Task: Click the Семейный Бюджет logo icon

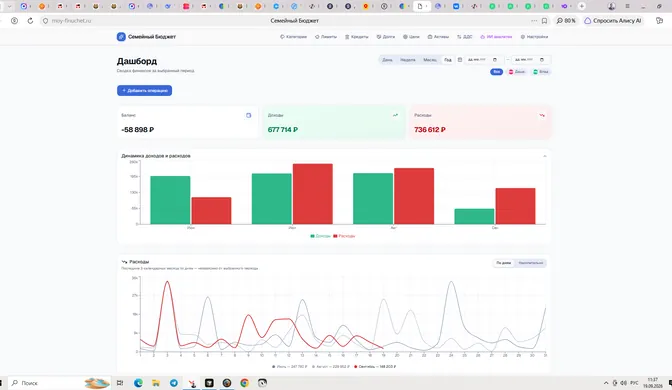Action: click(x=121, y=37)
